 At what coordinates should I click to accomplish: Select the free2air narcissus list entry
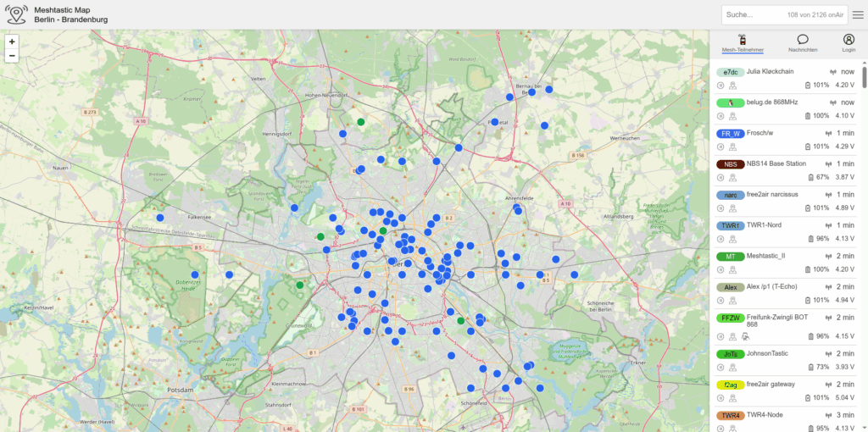point(772,195)
